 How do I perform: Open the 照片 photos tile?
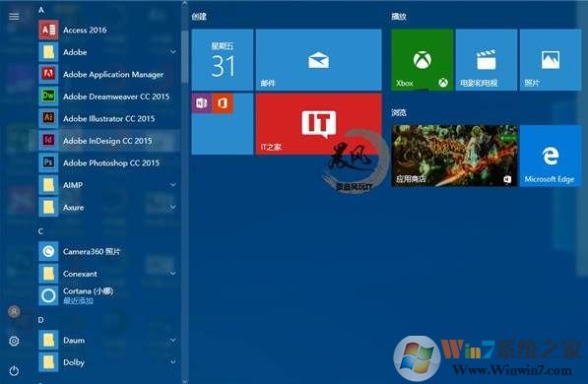[551, 60]
